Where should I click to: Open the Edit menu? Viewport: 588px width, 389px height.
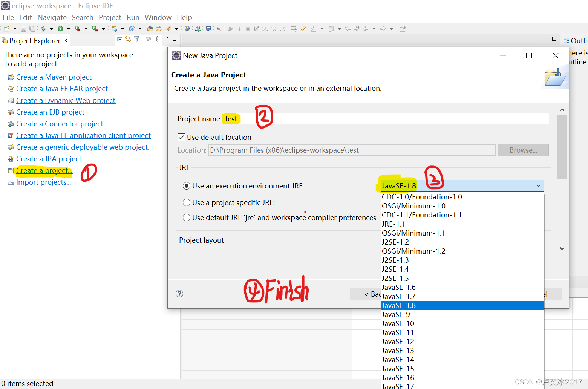click(26, 17)
